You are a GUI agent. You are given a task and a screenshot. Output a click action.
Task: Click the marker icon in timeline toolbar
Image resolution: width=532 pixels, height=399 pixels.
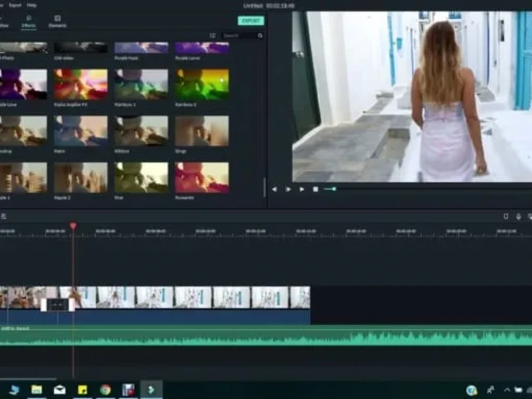pyautogui.click(x=506, y=217)
